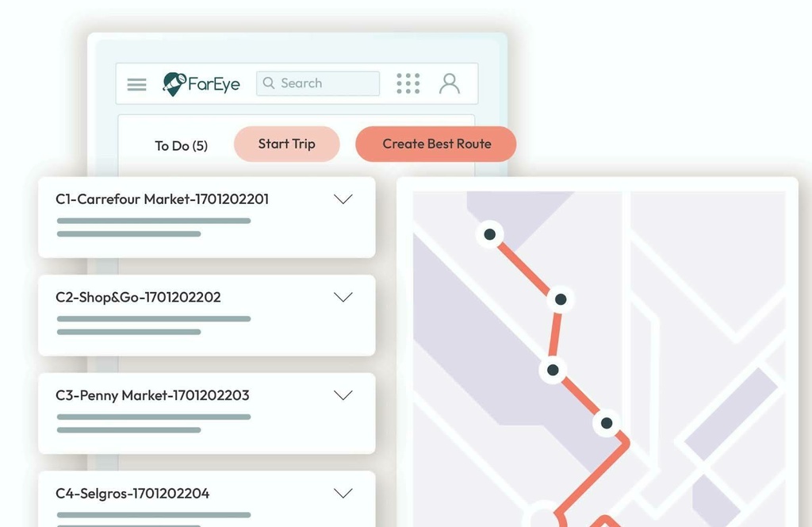
Task: Click the Create Best Route button
Action: coord(435,144)
